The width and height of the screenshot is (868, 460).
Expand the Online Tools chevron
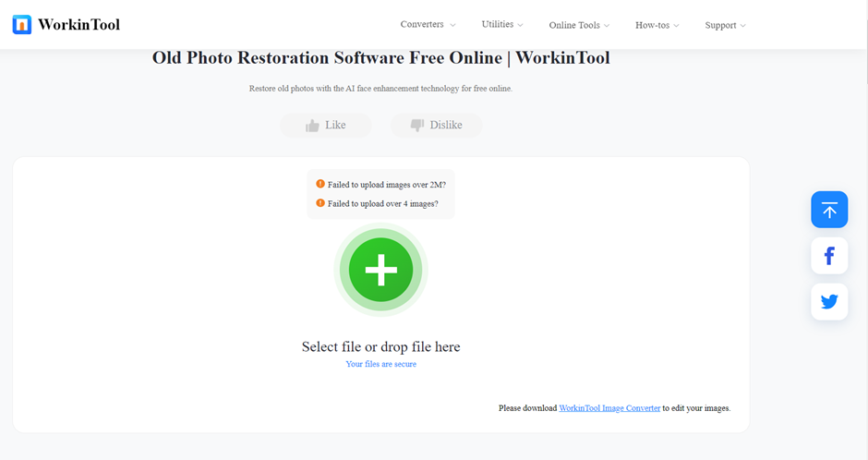607,26
